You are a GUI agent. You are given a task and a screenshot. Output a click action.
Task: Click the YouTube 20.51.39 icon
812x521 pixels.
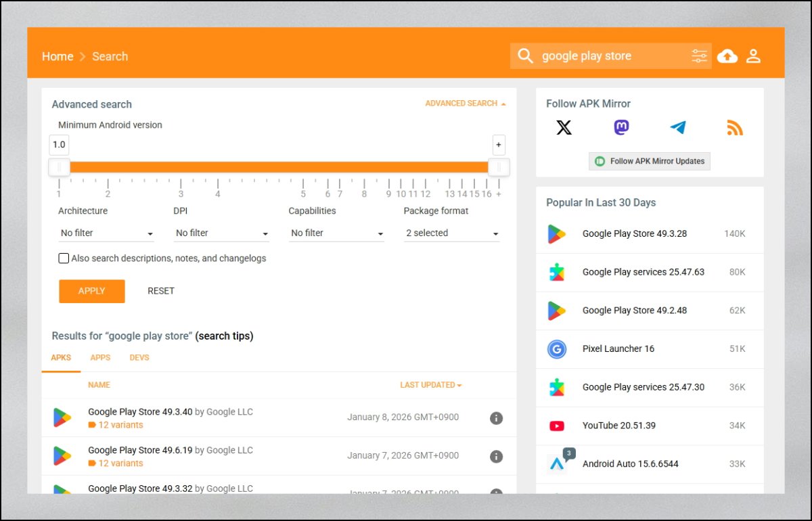point(557,426)
